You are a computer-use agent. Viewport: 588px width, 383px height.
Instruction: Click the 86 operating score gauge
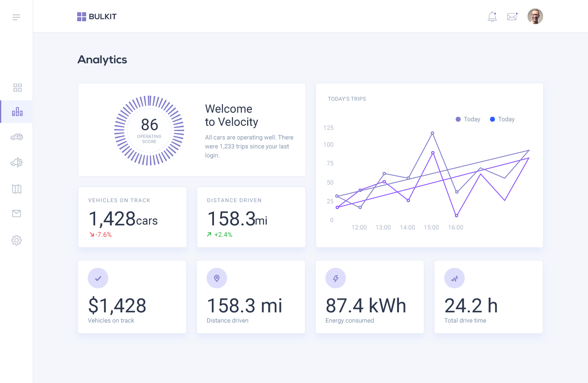coord(149,130)
